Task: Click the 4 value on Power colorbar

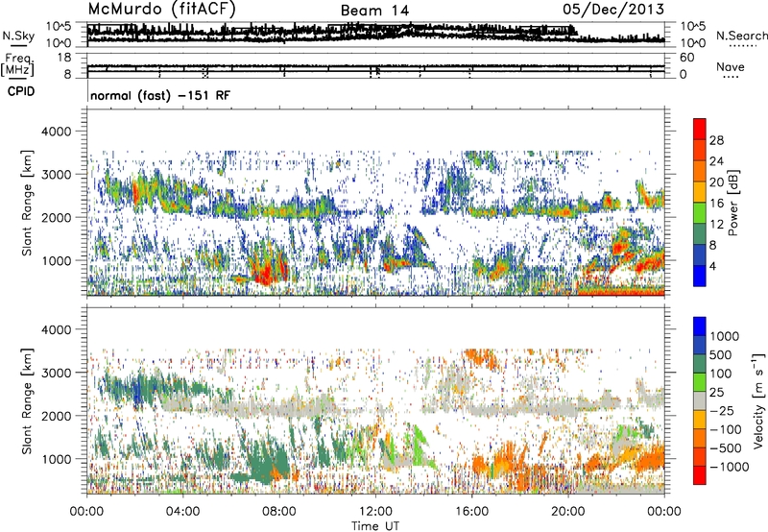Action: pos(713,266)
